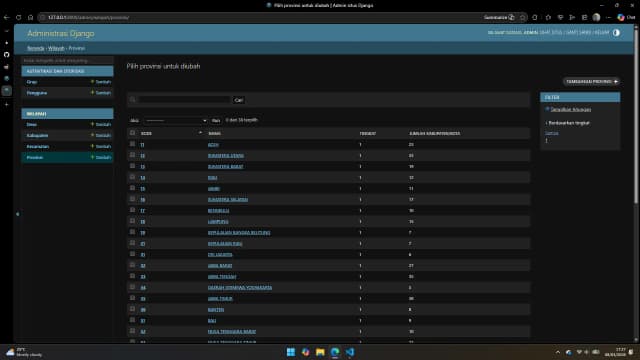This screenshot has height=360, width=640.
Task: Click the plus icon beside Pengguna
Action: click(x=92, y=93)
